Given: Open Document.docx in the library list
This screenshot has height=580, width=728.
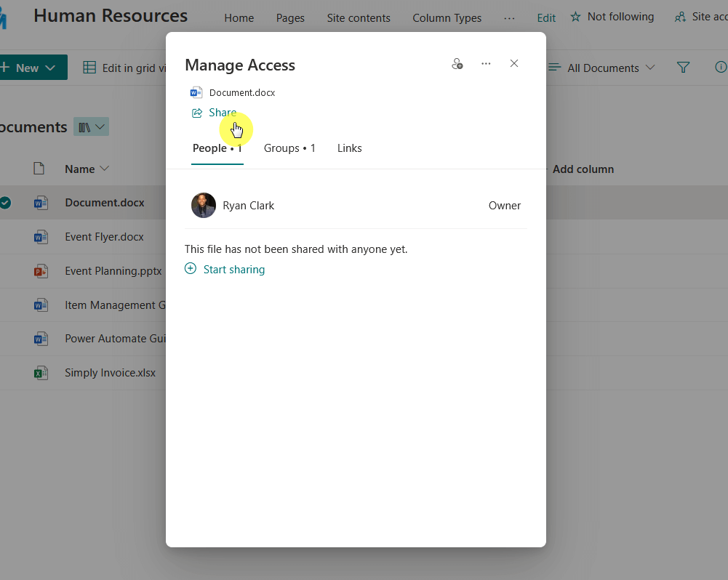Looking at the screenshot, I should [x=105, y=203].
